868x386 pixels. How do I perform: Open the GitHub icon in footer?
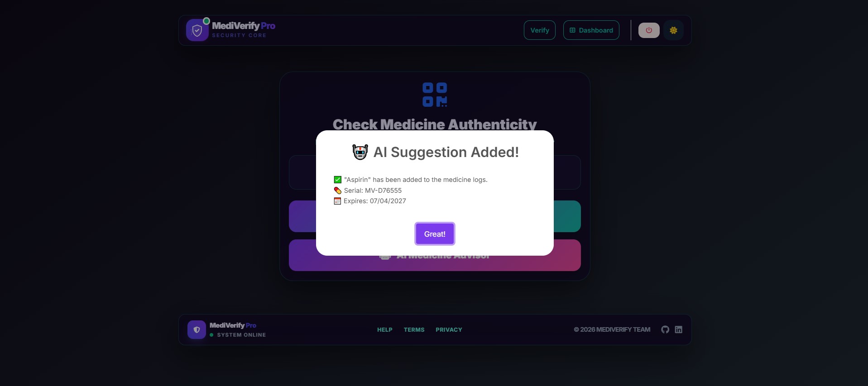(x=665, y=329)
